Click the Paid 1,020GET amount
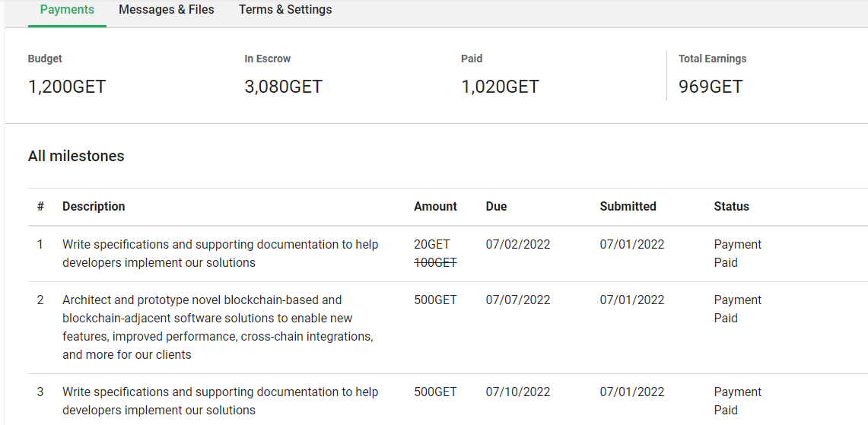Image resolution: width=868 pixels, height=425 pixels. (x=500, y=87)
